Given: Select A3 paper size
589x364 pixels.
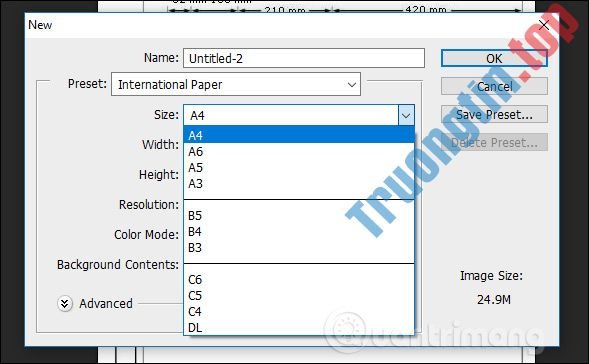Looking at the screenshot, I should pyautogui.click(x=299, y=184).
